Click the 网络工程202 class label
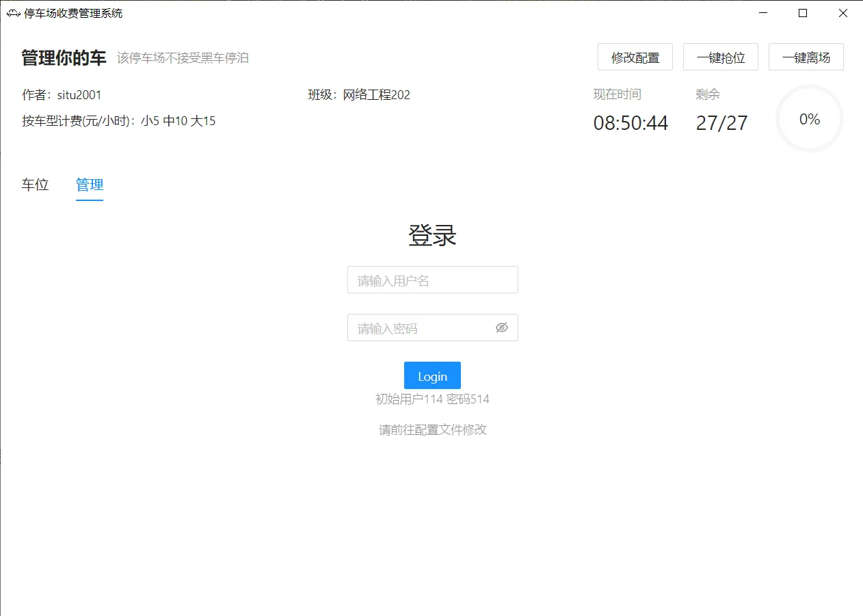This screenshot has width=863, height=616. pos(376,95)
